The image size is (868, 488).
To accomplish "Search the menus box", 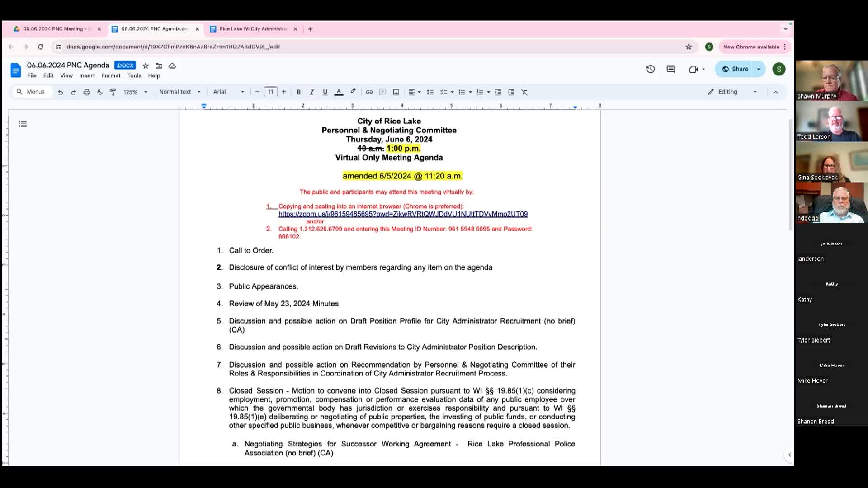I will click(x=31, y=92).
